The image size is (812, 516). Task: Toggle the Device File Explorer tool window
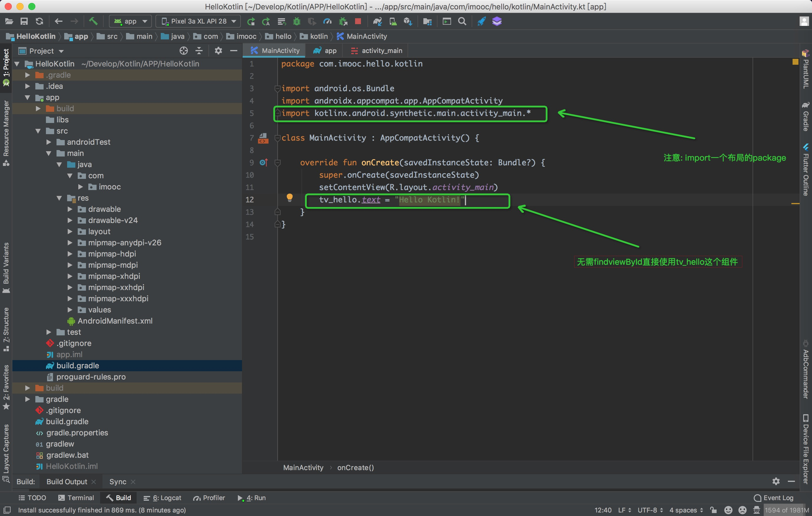coord(806,449)
